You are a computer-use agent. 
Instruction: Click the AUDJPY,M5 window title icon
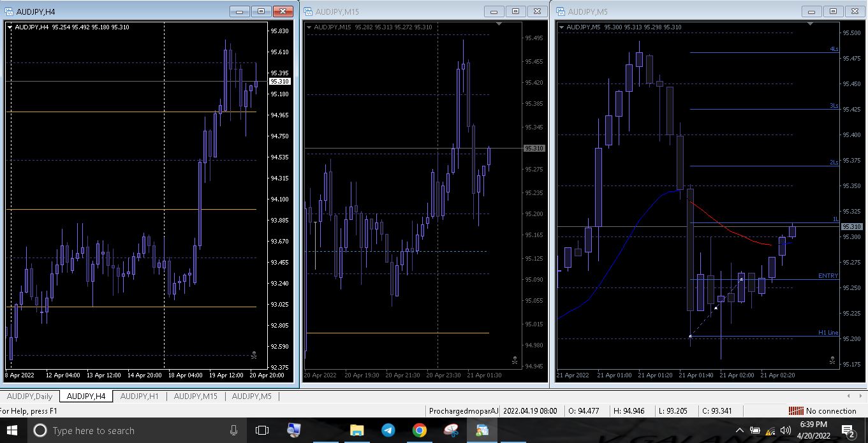coord(561,11)
